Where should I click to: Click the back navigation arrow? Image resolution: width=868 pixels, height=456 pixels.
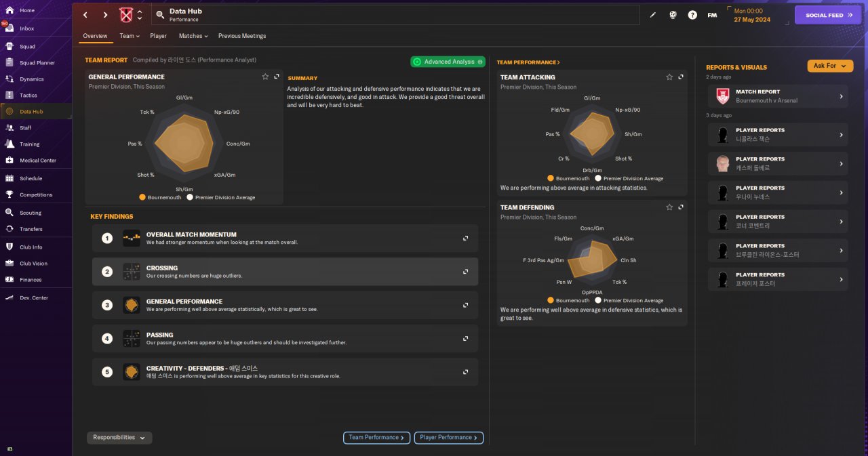click(x=85, y=15)
